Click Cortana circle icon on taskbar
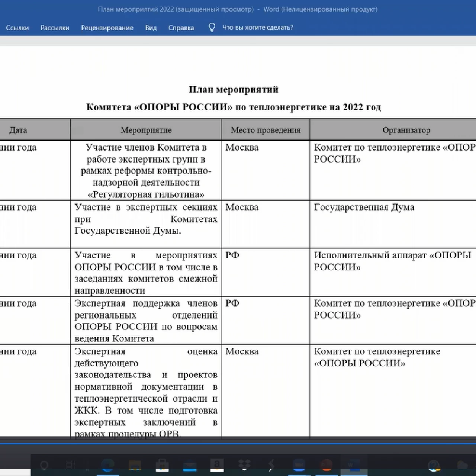Viewport: 476px width, 476px height. point(44,465)
